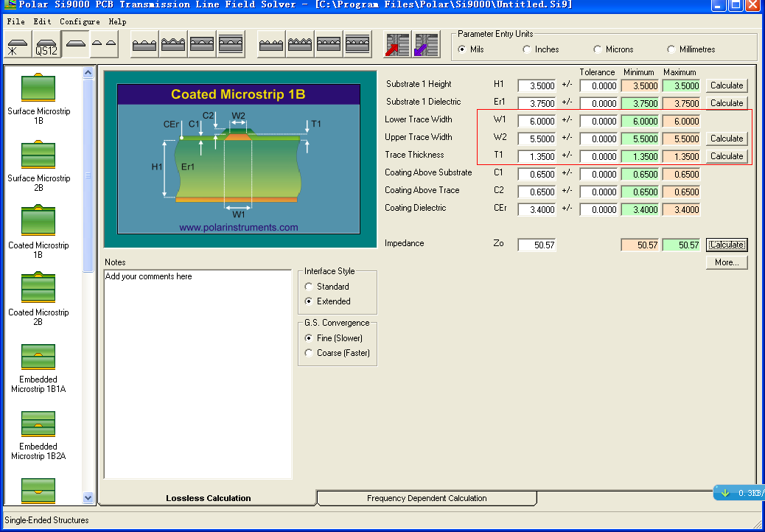Select the Coated Microstrip 1B structure

(38, 233)
